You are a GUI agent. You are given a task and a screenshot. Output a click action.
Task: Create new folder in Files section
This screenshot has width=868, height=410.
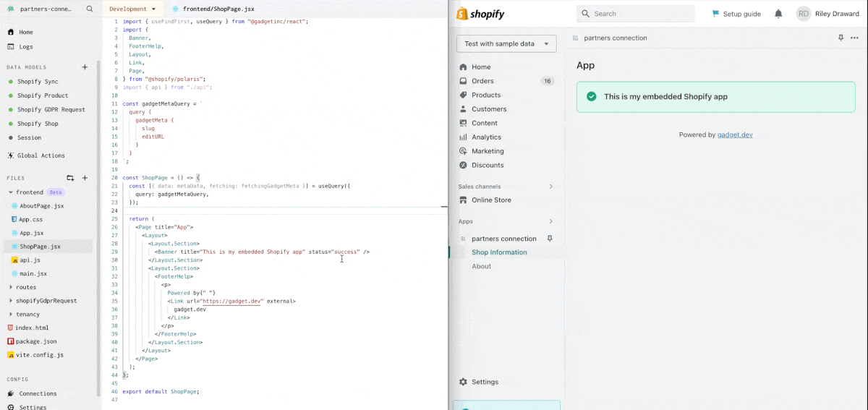[70, 178]
